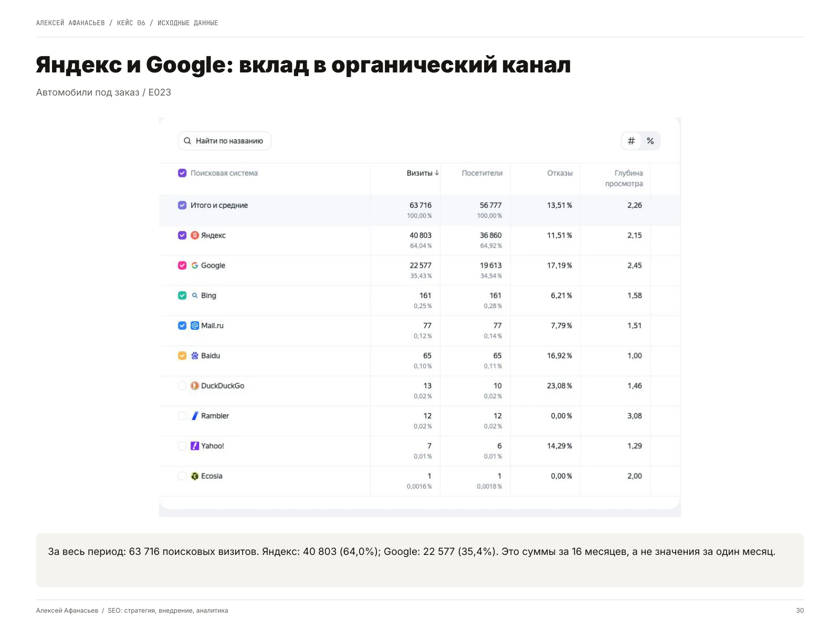Click the Baidu paw icon
Screen dimensions: 840x630
point(195,355)
